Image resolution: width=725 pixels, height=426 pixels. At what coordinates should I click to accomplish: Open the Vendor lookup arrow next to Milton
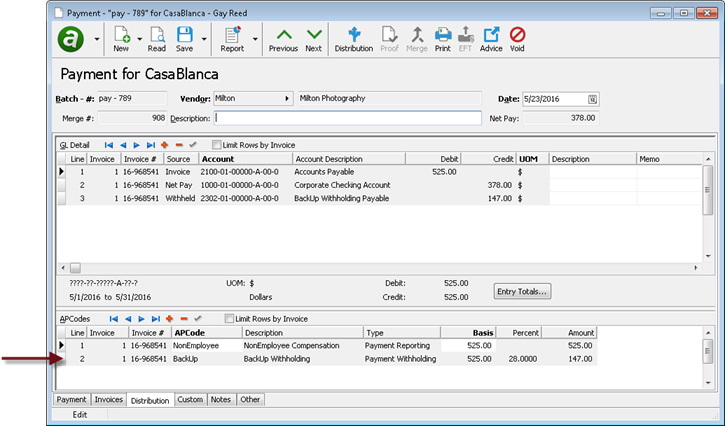pos(287,99)
